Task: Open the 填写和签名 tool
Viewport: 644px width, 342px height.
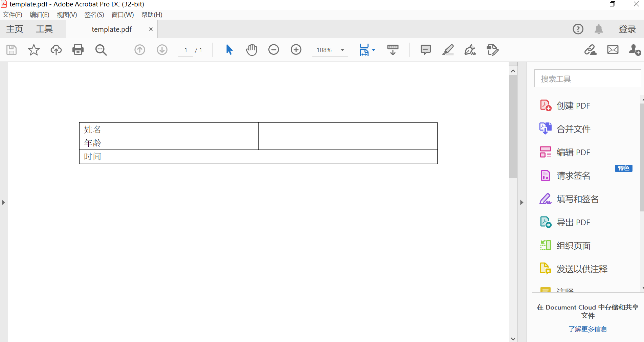Action: point(569,199)
